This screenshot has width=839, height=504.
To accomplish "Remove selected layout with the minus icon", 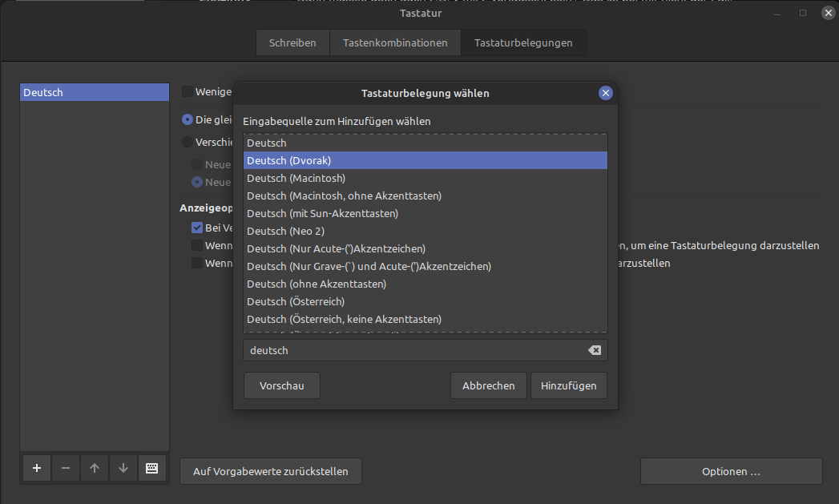I will pyautogui.click(x=66, y=468).
